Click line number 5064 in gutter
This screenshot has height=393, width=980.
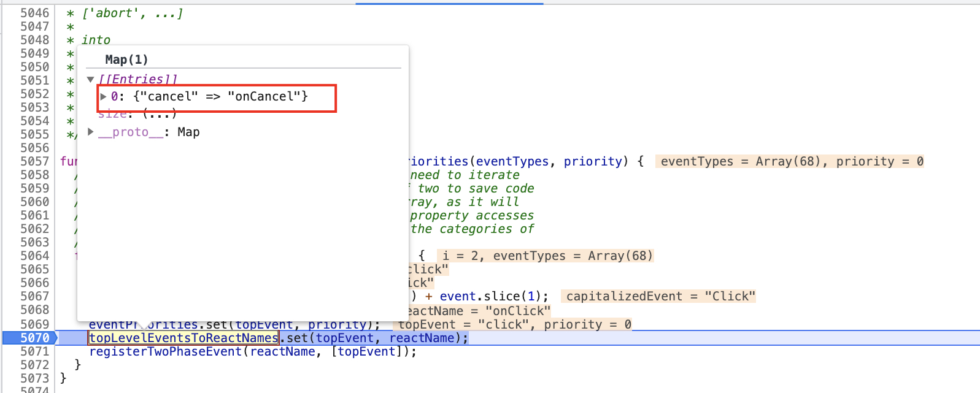click(35, 256)
